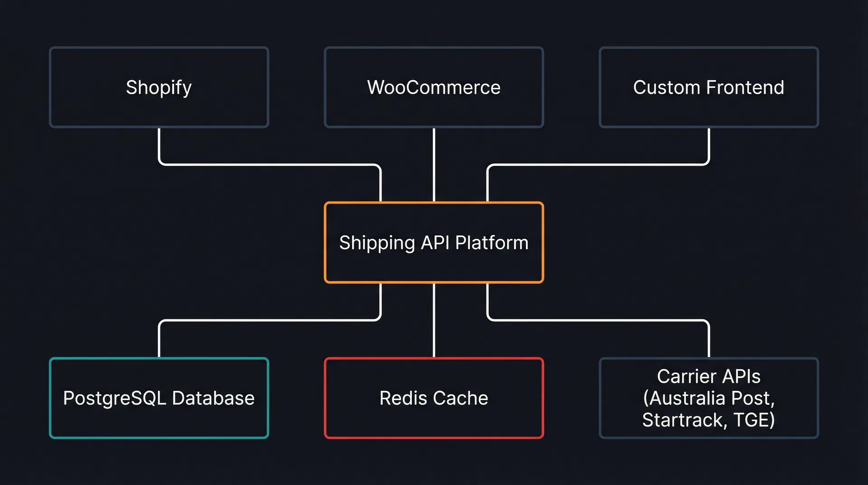Select the Shipping API Platform title text
The width and height of the screenshot is (868, 485).
(x=434, y=243)
